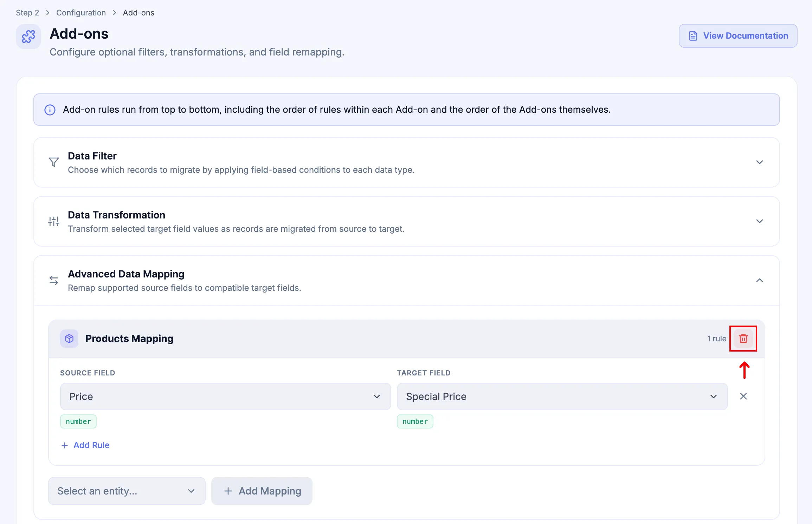Expand the Data Filter section chevron
The height and width of the screenshot is (524, 812).
760,162
